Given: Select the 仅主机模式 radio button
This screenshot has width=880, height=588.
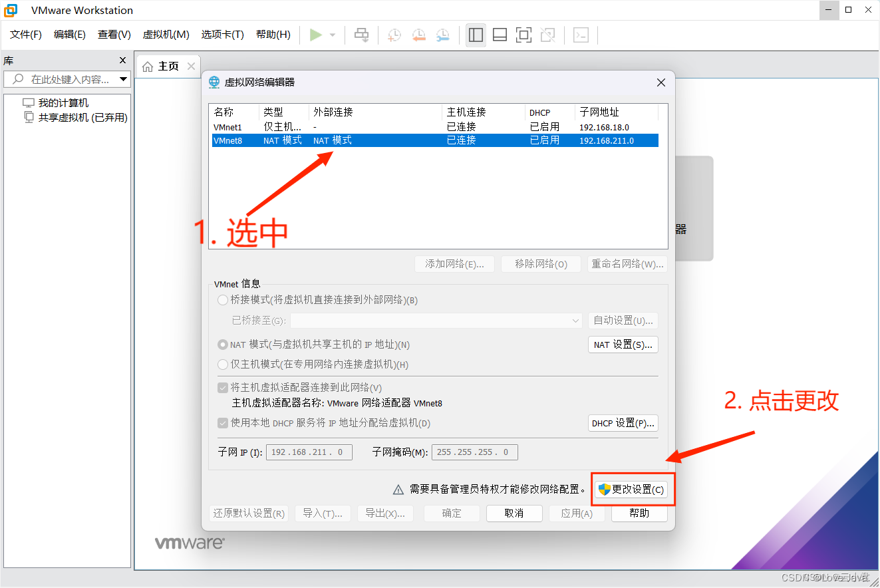Looking at the screenshot, I should (x=223, y=365).
